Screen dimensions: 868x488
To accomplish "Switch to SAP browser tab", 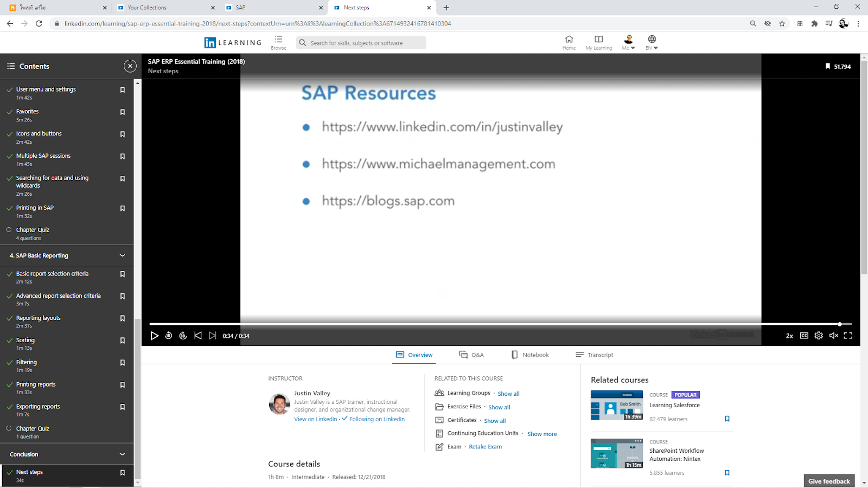I will 274,8.
